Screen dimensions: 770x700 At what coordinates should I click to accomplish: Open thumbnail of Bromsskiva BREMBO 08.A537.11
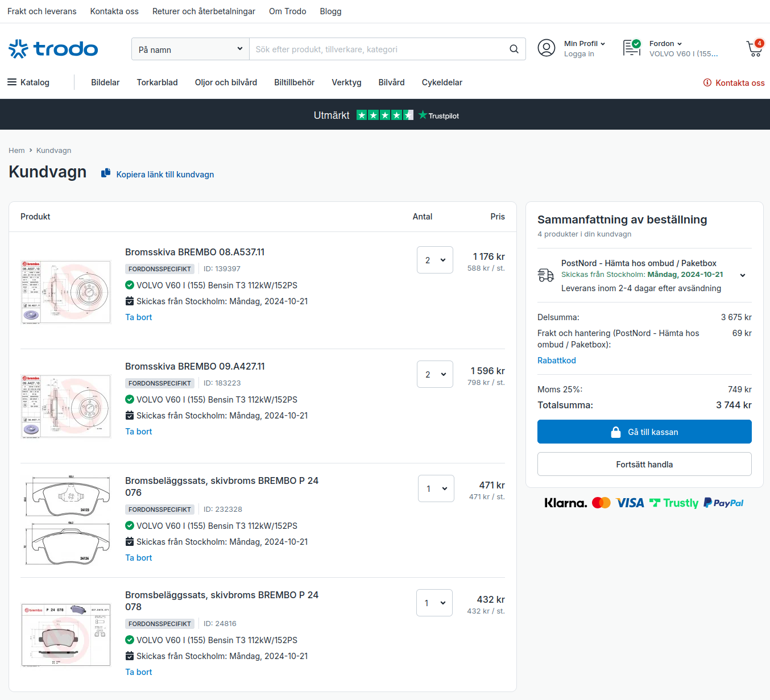point(66,292)
